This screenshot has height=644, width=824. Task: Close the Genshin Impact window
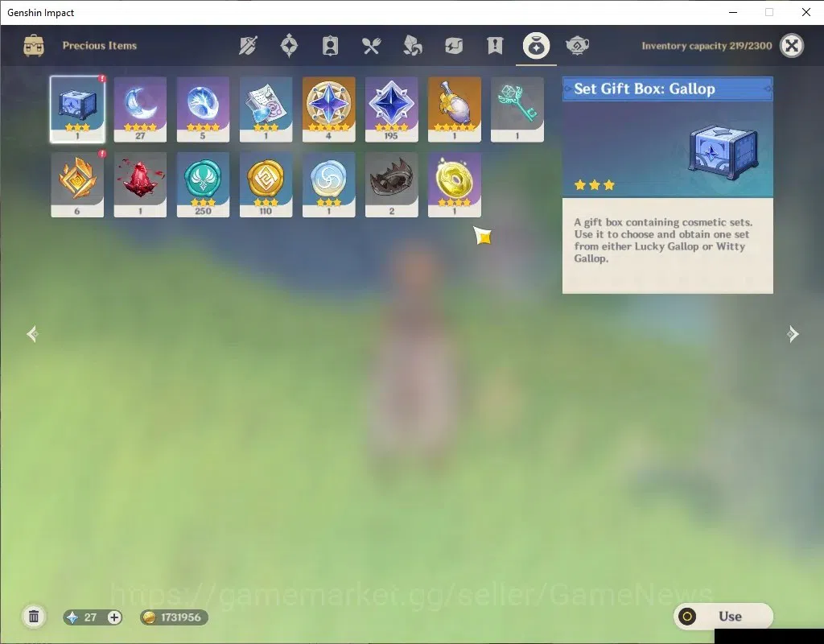point(806,12)
